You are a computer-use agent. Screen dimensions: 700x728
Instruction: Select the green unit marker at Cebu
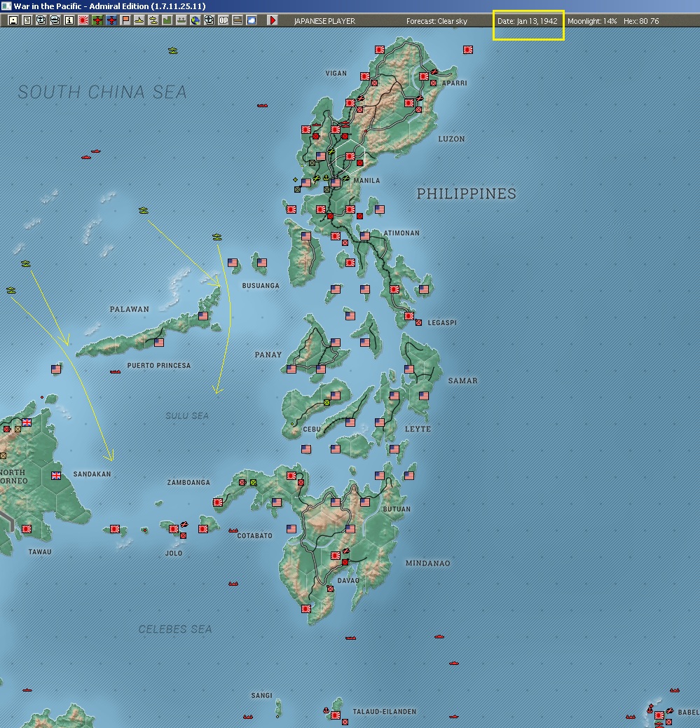coord(327,402)
